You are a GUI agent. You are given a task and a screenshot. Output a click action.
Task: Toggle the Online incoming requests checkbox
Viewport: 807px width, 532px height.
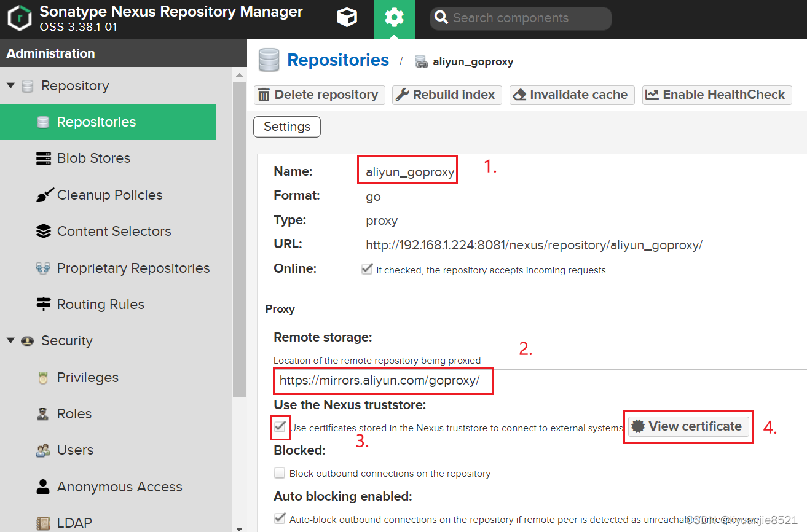[367, 269]
